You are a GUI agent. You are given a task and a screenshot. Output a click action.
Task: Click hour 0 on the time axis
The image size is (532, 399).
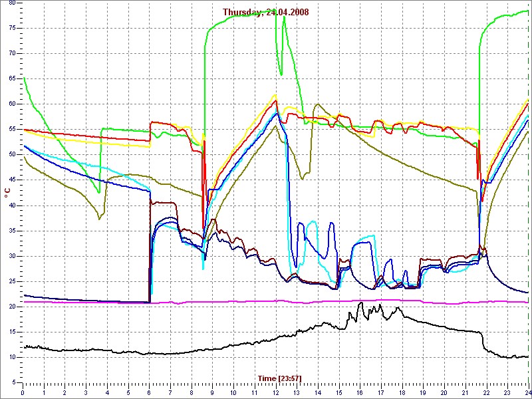[23, 394]
